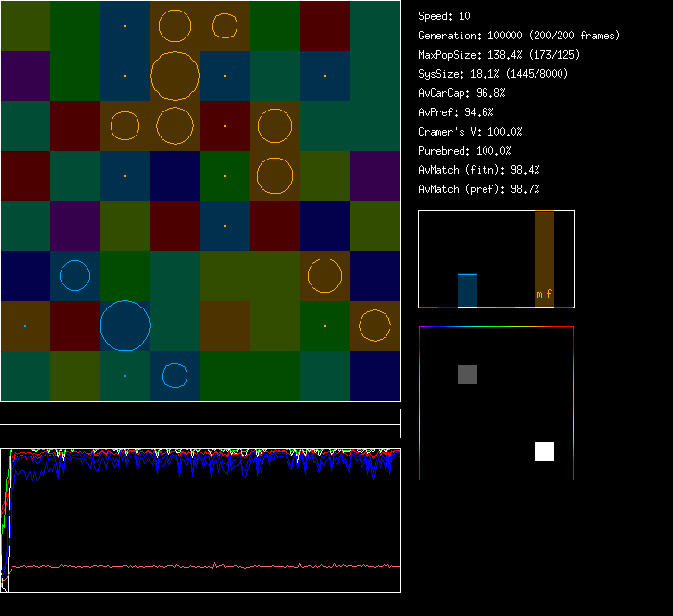Select the blue bar in the histogram
The width and height of the screenshot is (673, 616).
467,290
